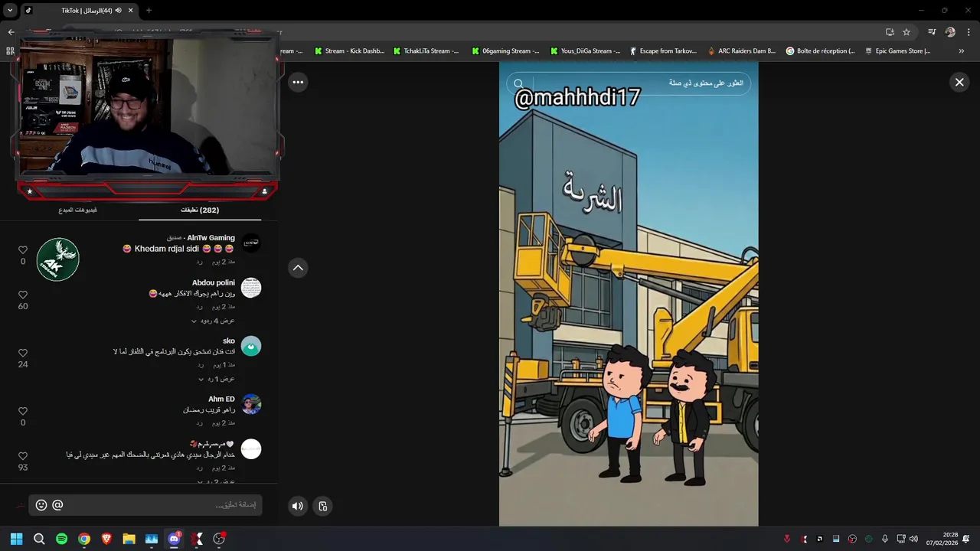Expand 4 replies under Abdou polini
The image size is (980, 551).
213,321
